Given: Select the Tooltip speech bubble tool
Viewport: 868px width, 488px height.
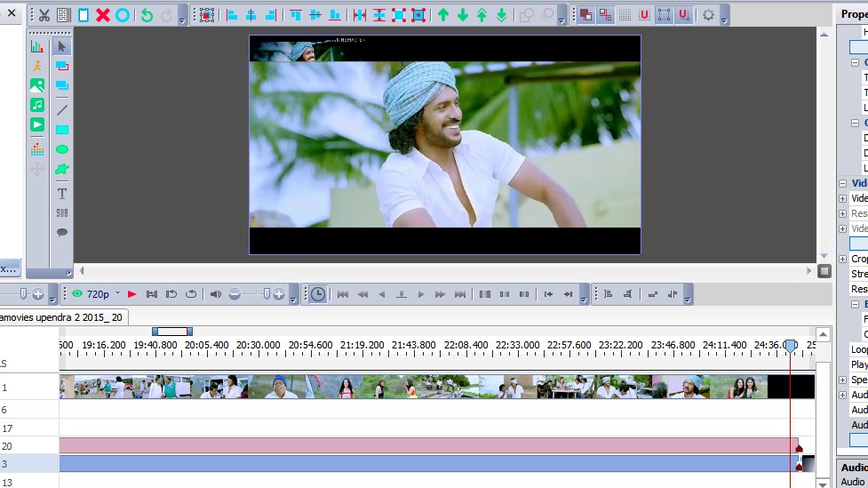Looking at the screenshot, I should [x=62, y=232].
